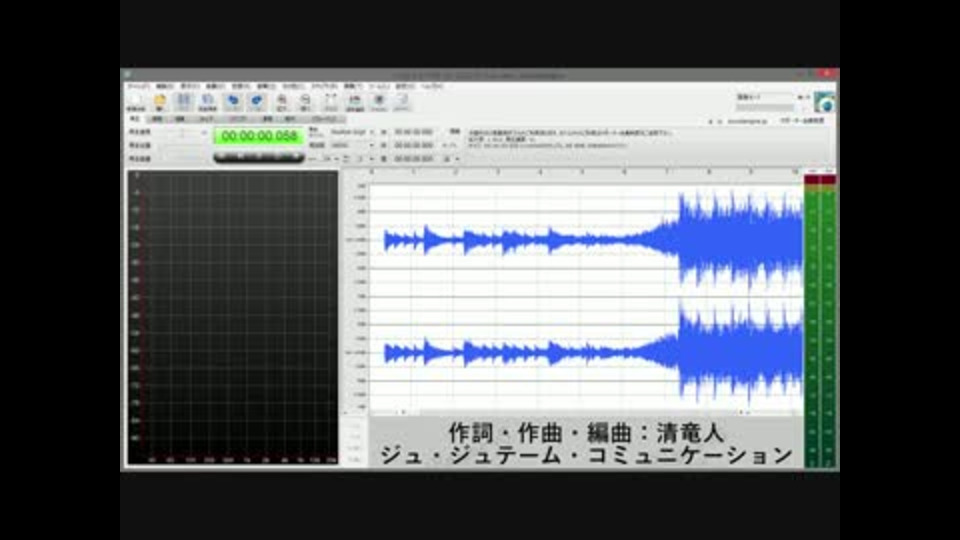Click the last toolbar icon after Freeze

[402, 102]
